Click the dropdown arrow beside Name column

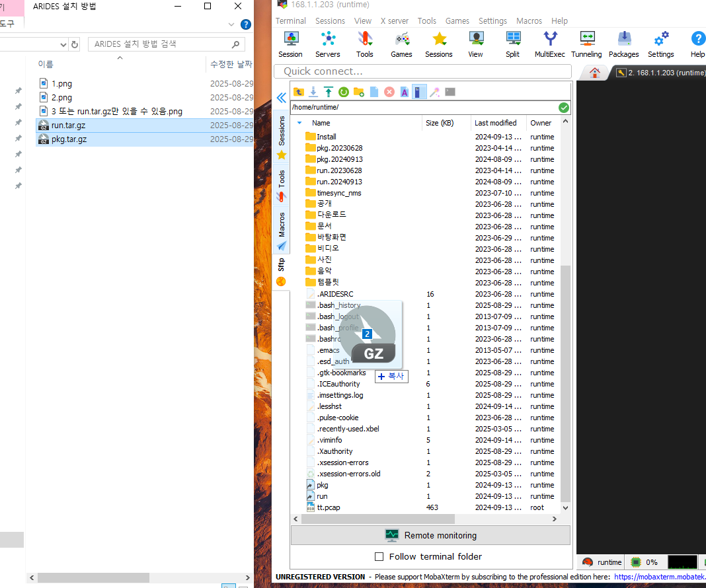(299, 123)
